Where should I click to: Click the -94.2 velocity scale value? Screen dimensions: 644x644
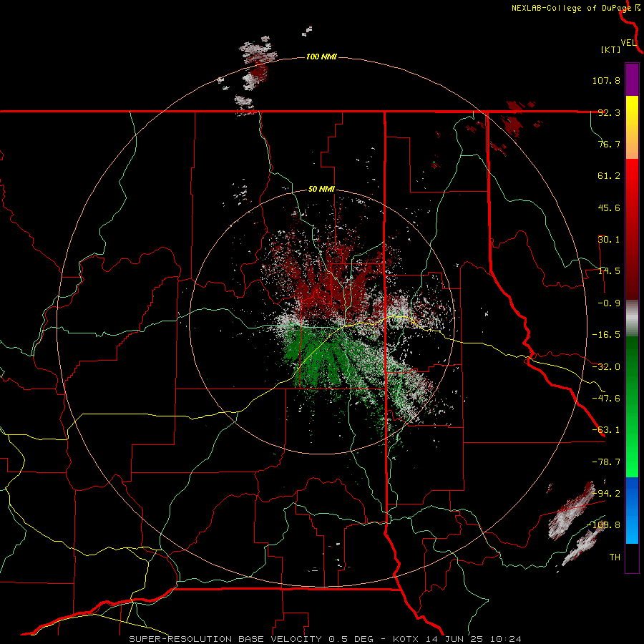pos(606,494)
